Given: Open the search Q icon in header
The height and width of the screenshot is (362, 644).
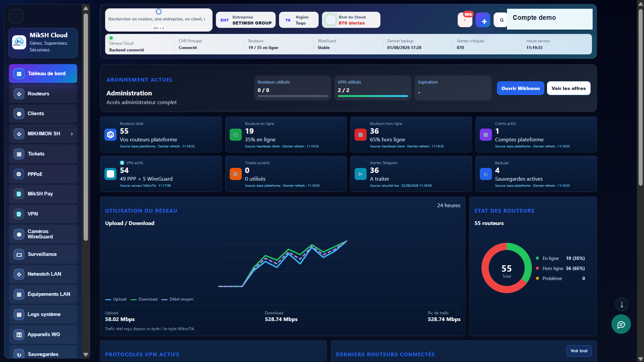Looking at the screenshot, I should pyautogui.click(x=501, y=20).
